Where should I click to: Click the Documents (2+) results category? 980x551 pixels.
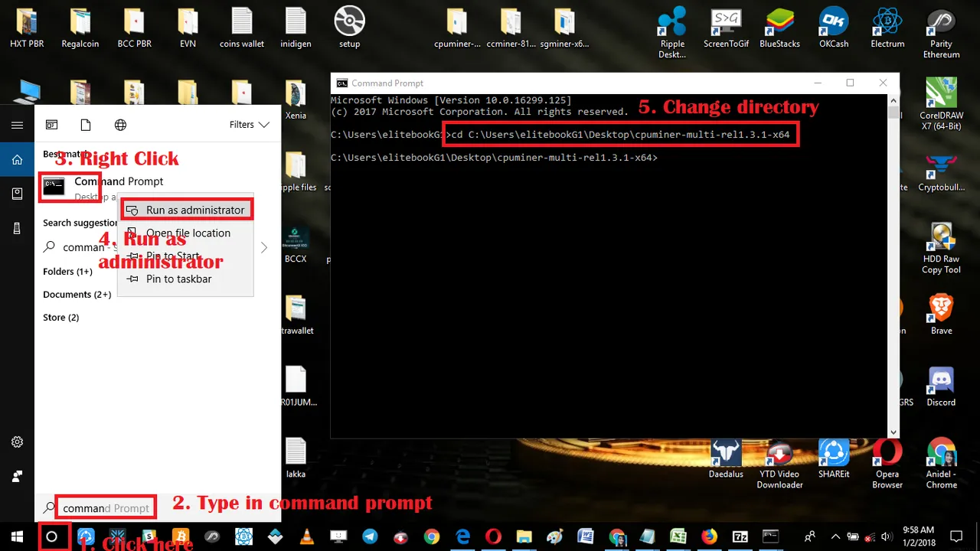[77, 295]
